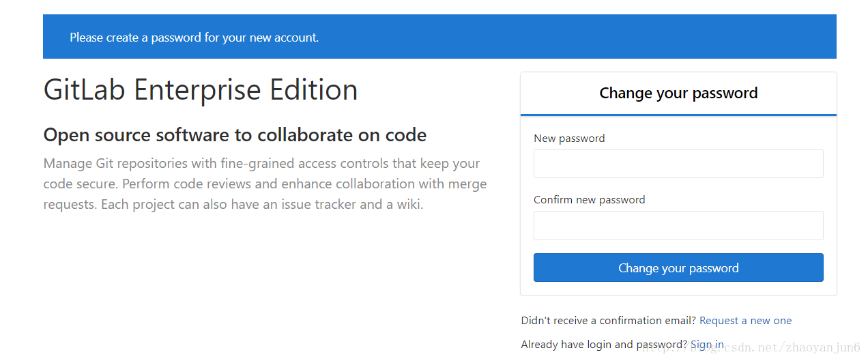The image size is (868, 361).
Task: Click the blue create-a-password notification banner
Action: [x=439, y=37]
